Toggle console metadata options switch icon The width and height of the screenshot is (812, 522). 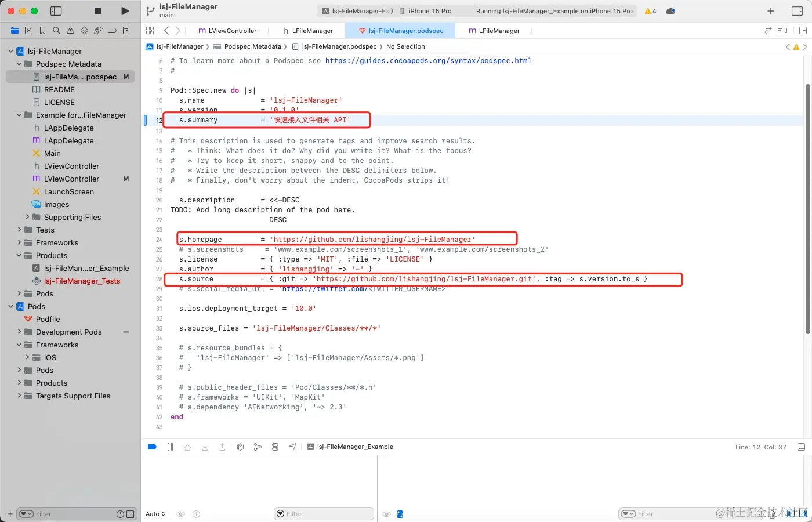[400, 514]
